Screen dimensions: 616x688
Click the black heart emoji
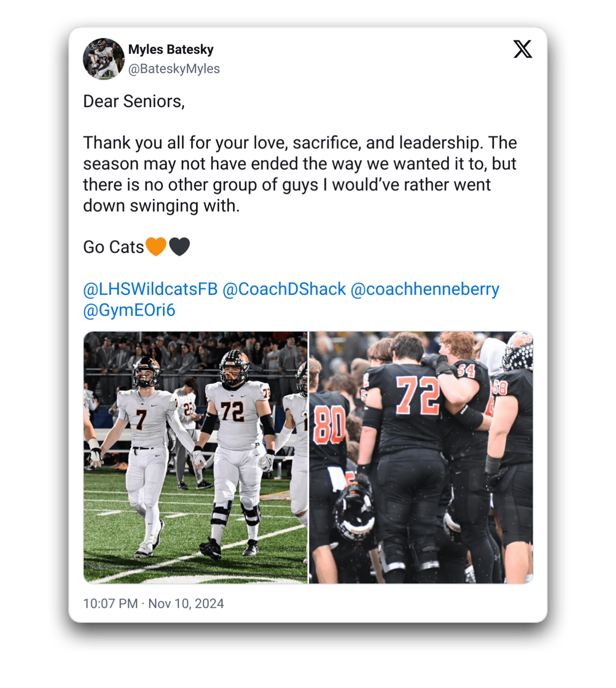pyautogui.click(x=180, y=246)
